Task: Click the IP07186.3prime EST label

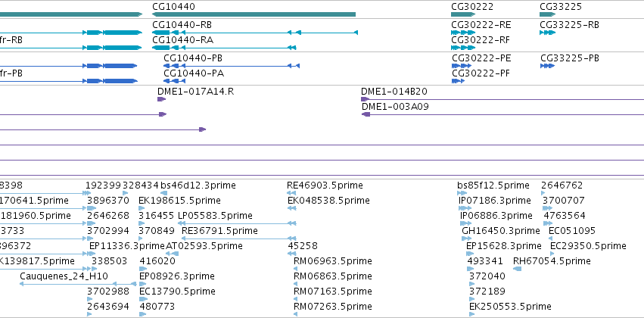Action: click(494, 201)
